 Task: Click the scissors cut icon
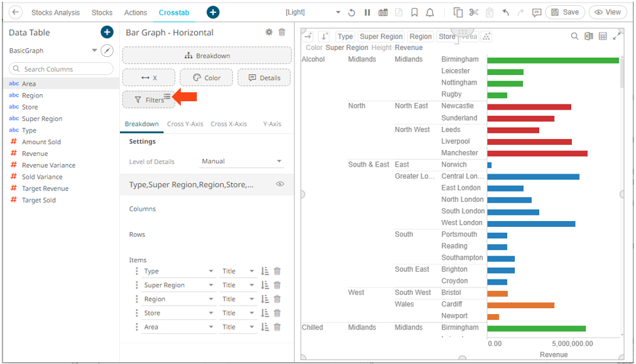click(x=474, y=12)
